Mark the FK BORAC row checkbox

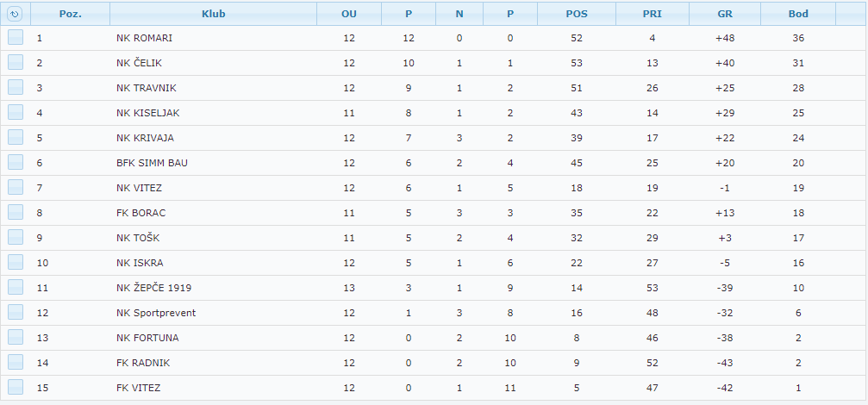click(16, 213)
